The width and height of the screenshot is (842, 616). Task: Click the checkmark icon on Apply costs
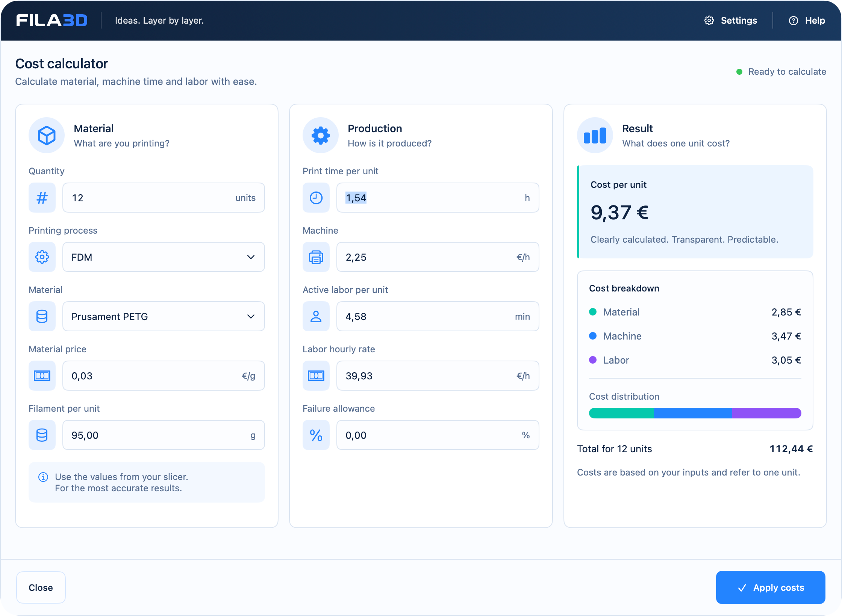click(x=742, y=588)
